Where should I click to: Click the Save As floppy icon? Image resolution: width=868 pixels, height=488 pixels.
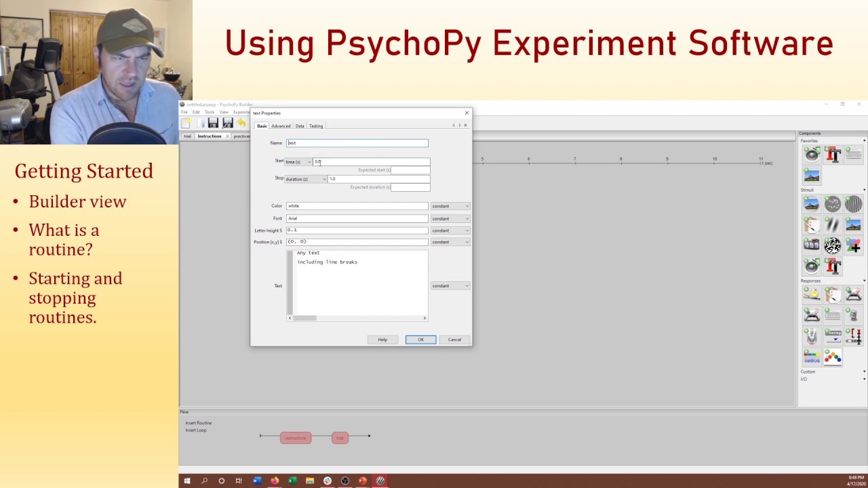[x=227, y=123]
